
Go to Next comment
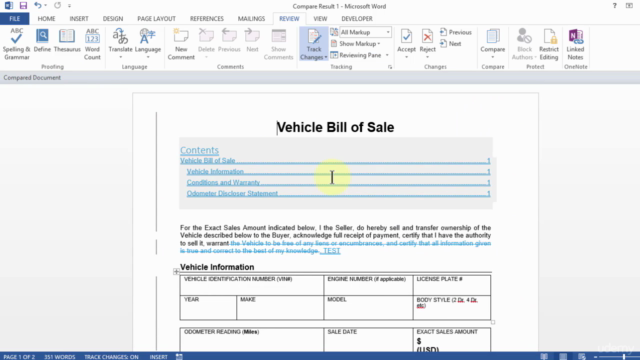[252, 41]
